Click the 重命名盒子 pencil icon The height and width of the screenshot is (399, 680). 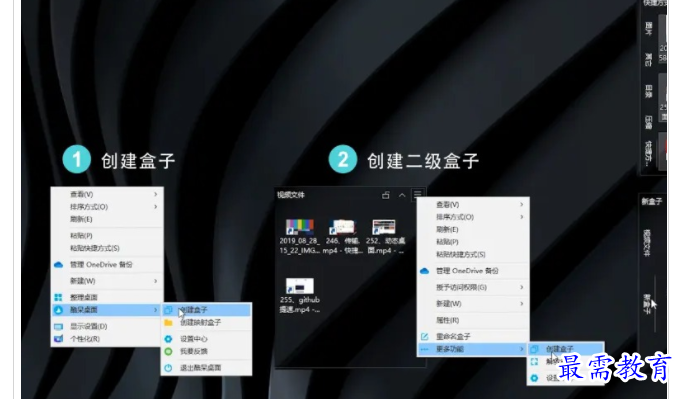coord(425,337)
